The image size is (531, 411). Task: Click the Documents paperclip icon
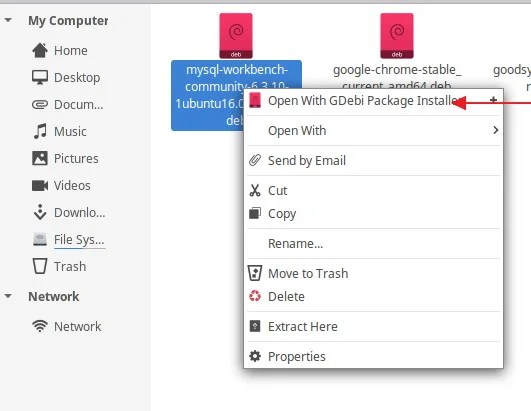[40, 105]
